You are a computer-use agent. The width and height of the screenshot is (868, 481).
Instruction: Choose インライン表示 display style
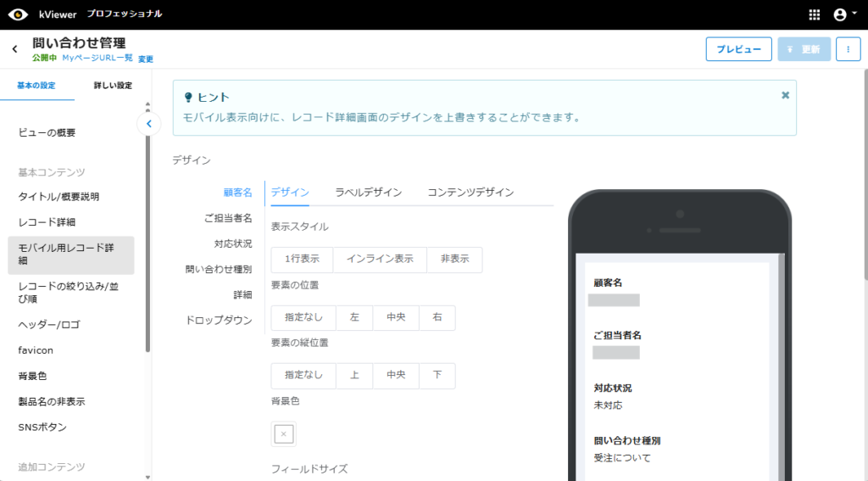pos(381,260)
